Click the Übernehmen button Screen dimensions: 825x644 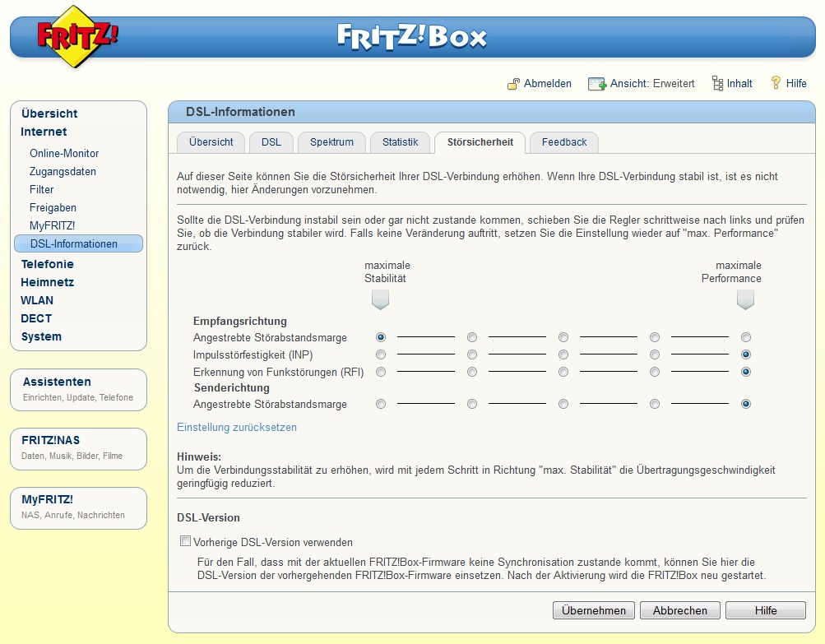594,610
